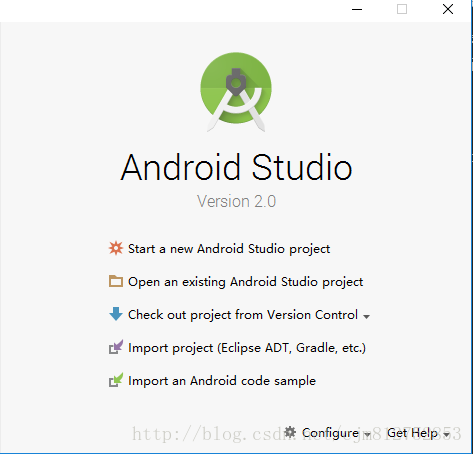This screenshot has height=454, width=473.
Task: Open the Configure menu
Action: (x=330, y=433)
